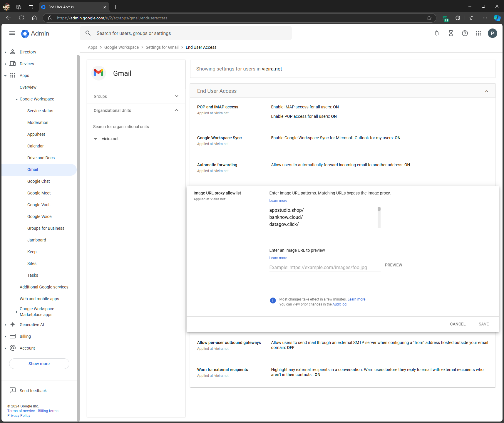
Task: Focus organizational units search field
Action: pos(136,127)
